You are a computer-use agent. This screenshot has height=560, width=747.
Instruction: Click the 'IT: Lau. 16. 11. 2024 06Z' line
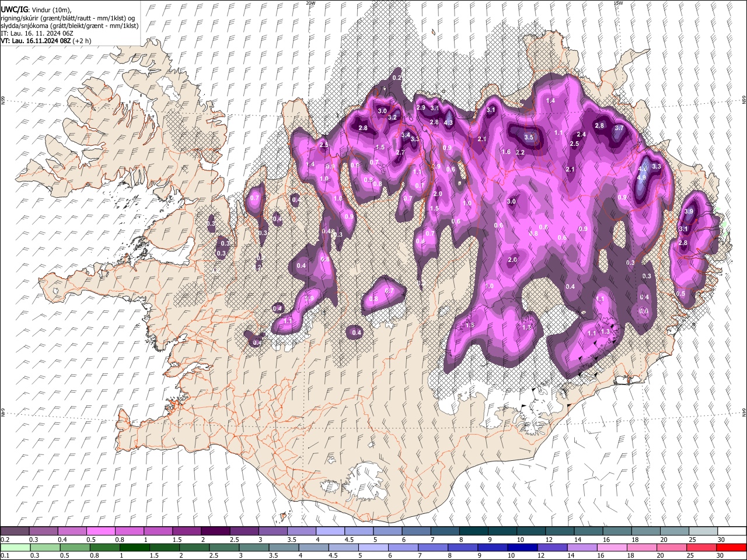tap(37, 34)
